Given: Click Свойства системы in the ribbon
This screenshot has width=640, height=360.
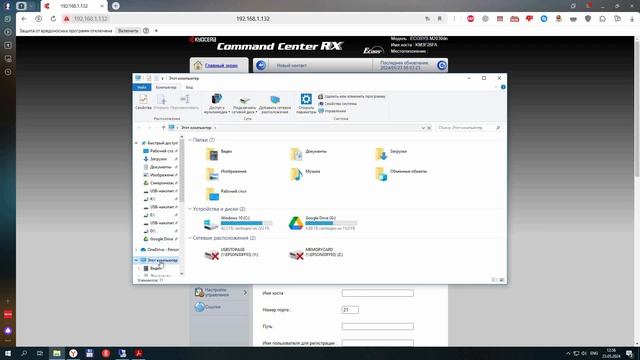Looking at the screenshot, I should coord(338,104).
